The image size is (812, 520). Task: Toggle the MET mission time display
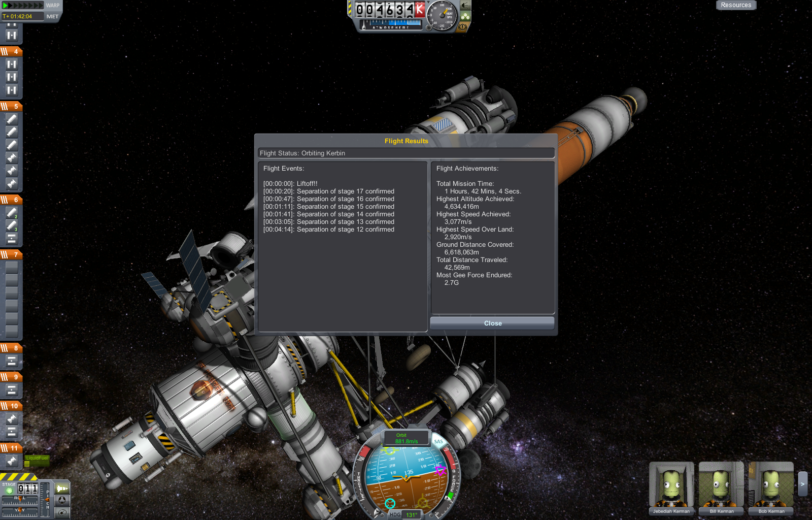(x=52, y=16)
